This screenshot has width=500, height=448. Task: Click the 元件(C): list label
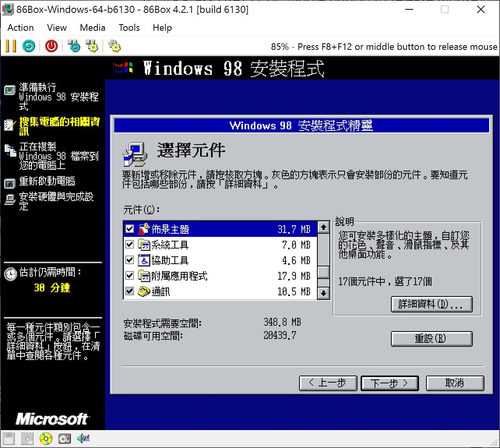(142, 210)
